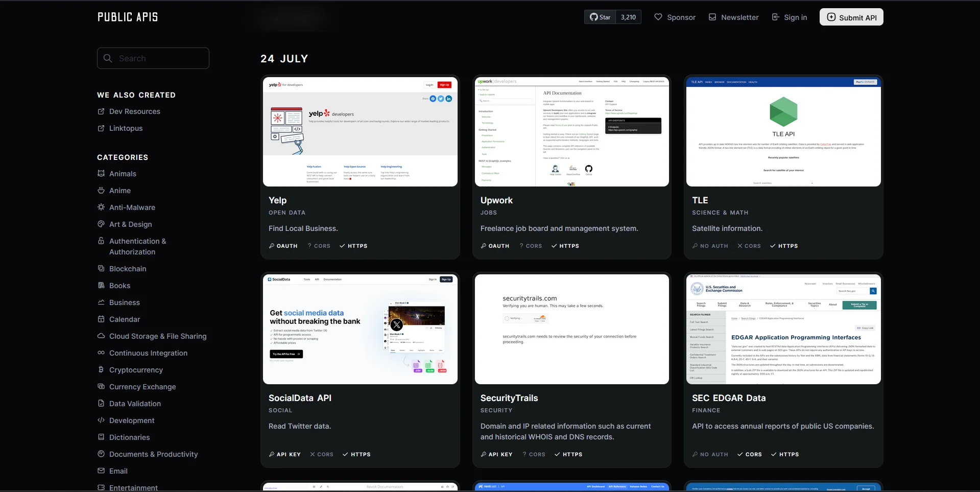Click 'Freelance job board and management system.' text
980x492 pixels.
coord(559,228)
